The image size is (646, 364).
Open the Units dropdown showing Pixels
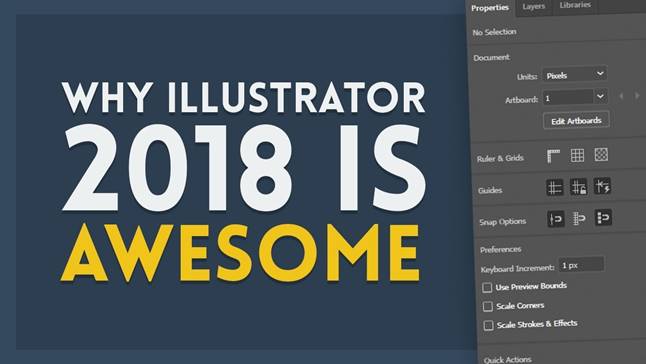click(575, 75)
